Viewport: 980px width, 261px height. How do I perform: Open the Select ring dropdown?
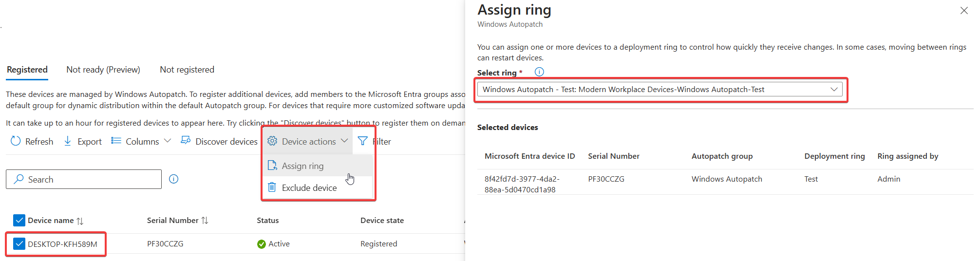pos(660,90)
